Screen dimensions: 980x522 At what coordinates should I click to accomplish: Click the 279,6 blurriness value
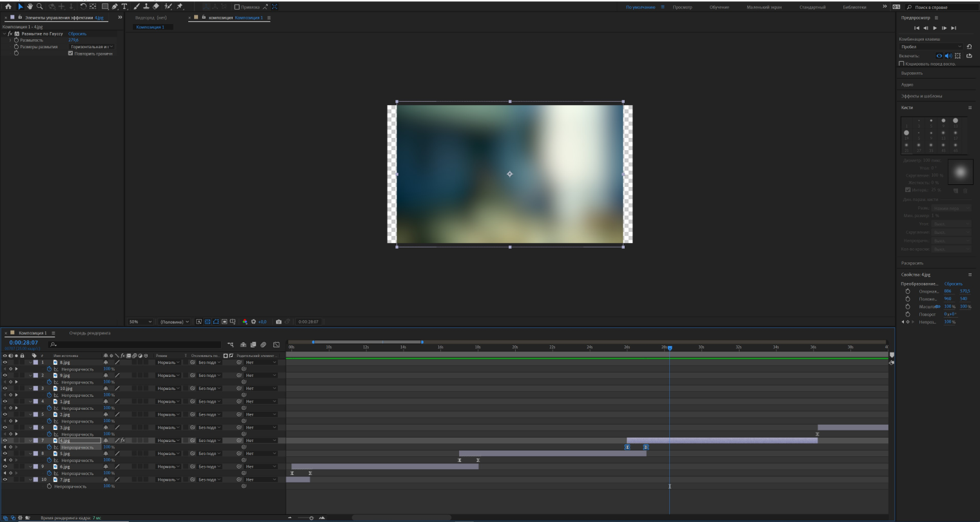coord(73,40)
